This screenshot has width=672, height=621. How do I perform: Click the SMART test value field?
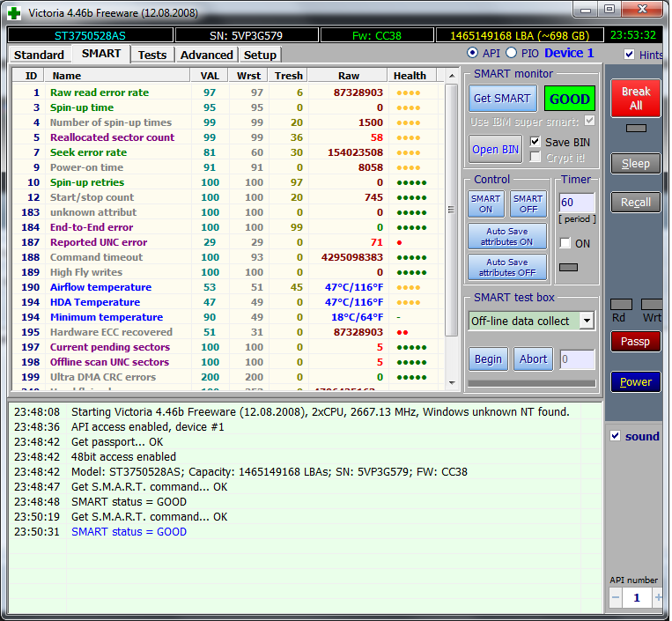(x=577, y=359)
